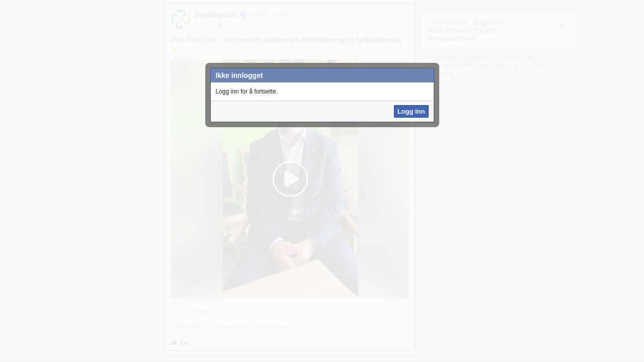This screenshot has height=362, width=644.
Task: Play the Senterpartiet video
Action: [x=290, y=179]
